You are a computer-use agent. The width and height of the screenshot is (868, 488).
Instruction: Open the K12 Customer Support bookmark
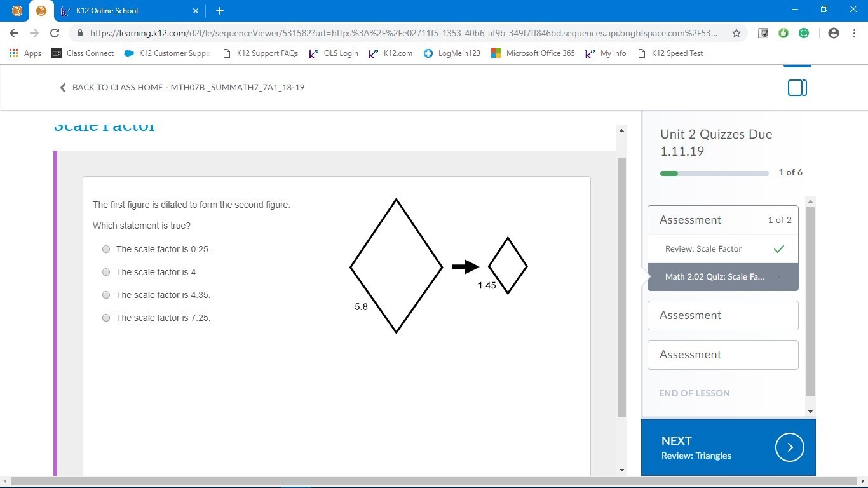167,53
